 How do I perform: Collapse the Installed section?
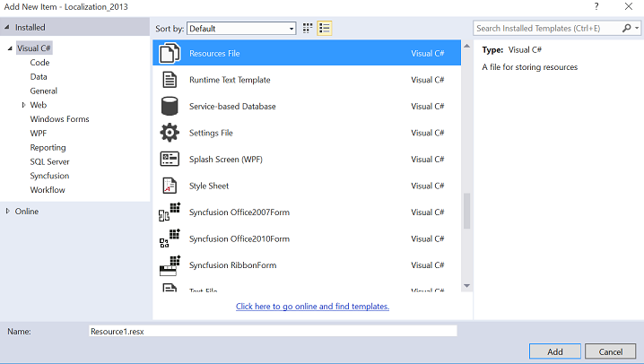6,27
